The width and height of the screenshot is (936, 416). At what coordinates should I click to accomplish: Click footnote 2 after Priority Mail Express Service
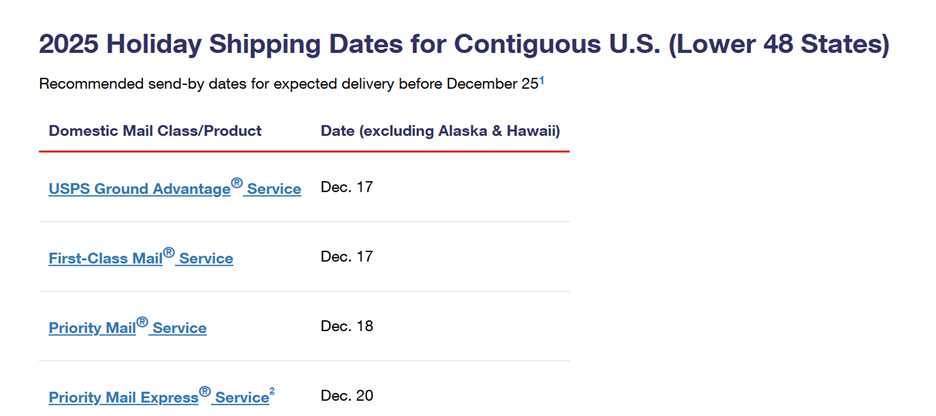coord(272,392)
